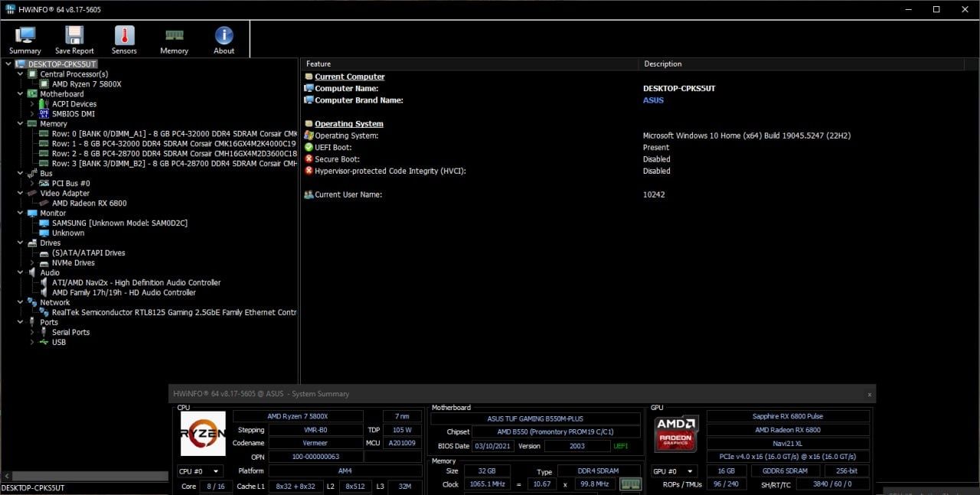Click the SMBIOS DMI icon
The height and width of the screenshot is (495, 980).
coord(44,114)
